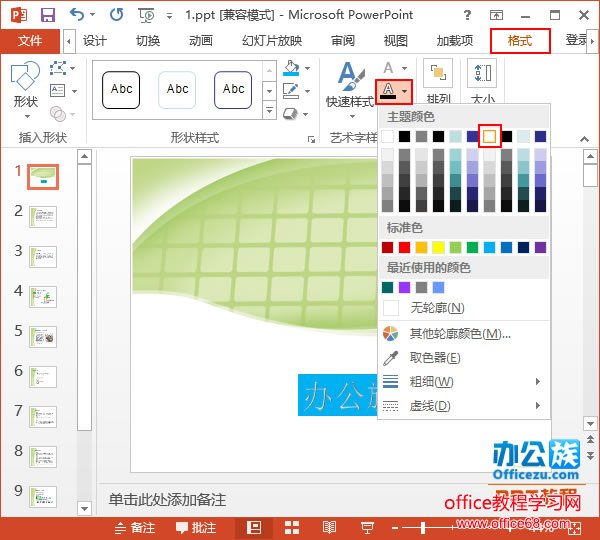This screenshot has height=540, width=600.
Task: Click the 形状 shapes button
Action: tap(24, 85)
